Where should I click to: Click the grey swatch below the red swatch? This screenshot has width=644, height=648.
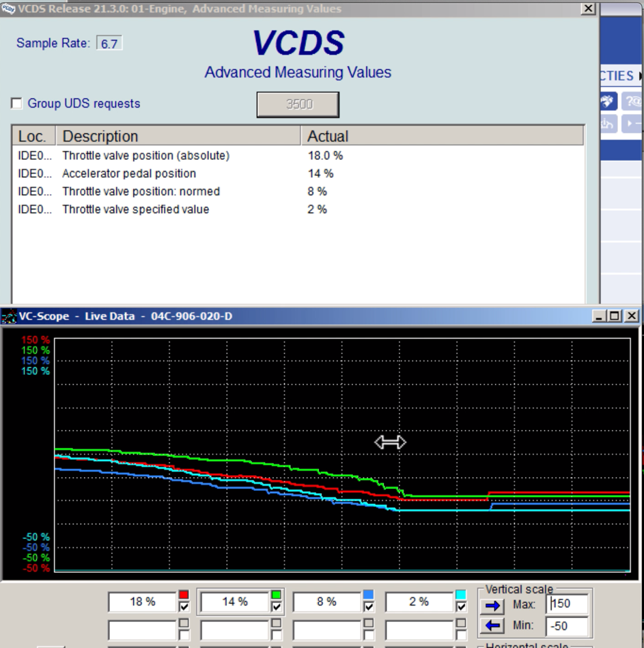tap(184, 623)
